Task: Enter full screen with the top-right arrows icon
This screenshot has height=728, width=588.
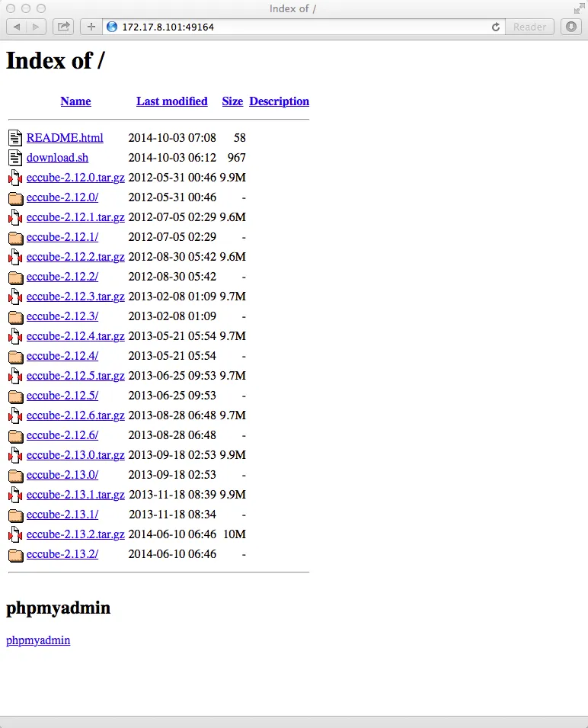Action: [578, 8]
